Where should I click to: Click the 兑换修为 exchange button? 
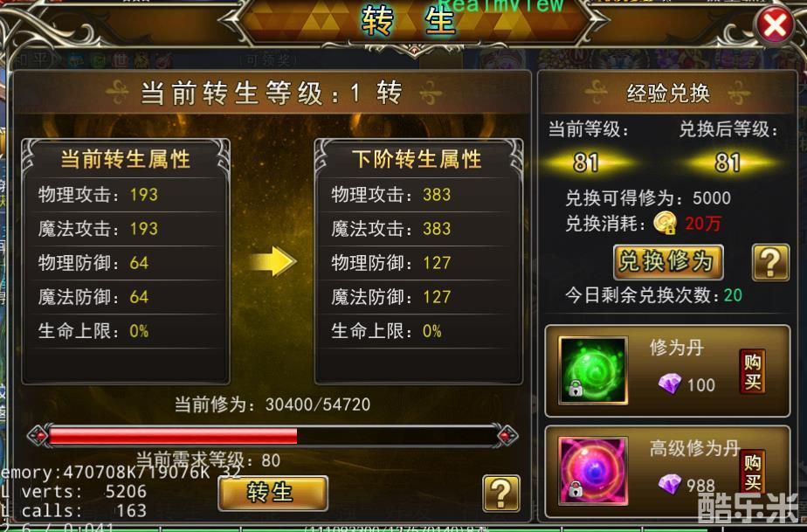click(668, 262)
